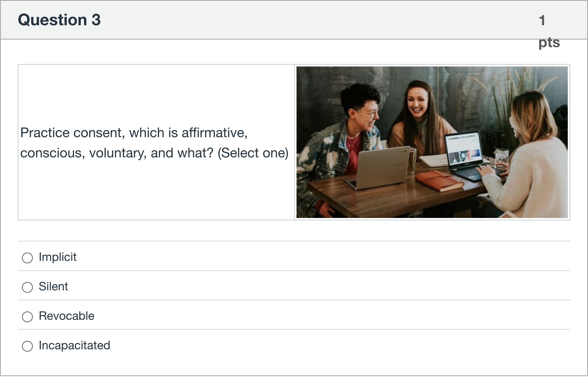
Task: Click the 'Incapacitated' answer label text
Action: click(x=74, y=345)
